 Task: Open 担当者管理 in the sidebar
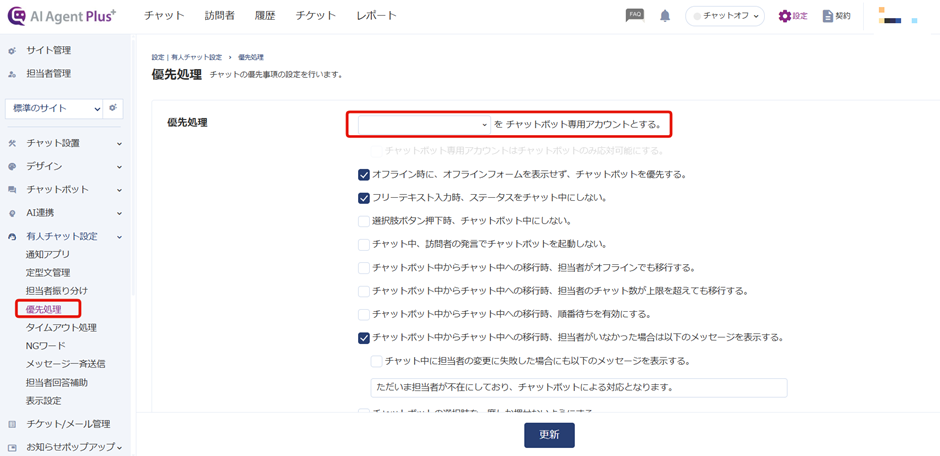point(49,74)
